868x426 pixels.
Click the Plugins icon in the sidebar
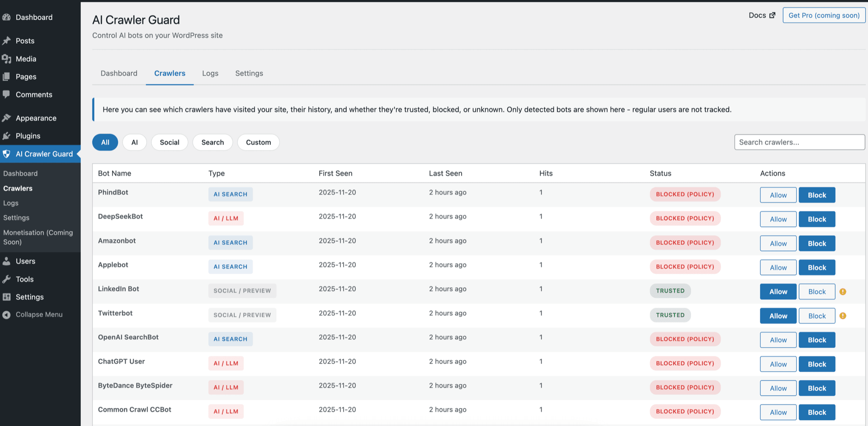click(6, 136)
